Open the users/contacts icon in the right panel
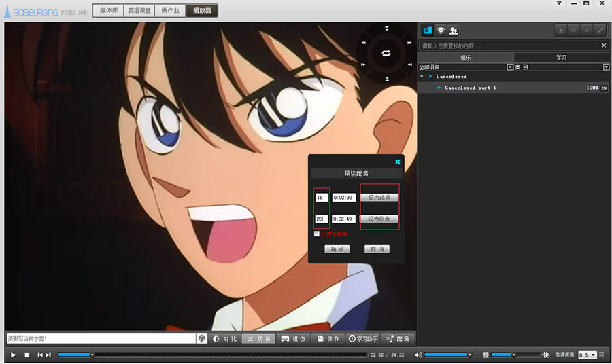Image resolution: width=612 pixels, height=364 pixels. point(454,30)
